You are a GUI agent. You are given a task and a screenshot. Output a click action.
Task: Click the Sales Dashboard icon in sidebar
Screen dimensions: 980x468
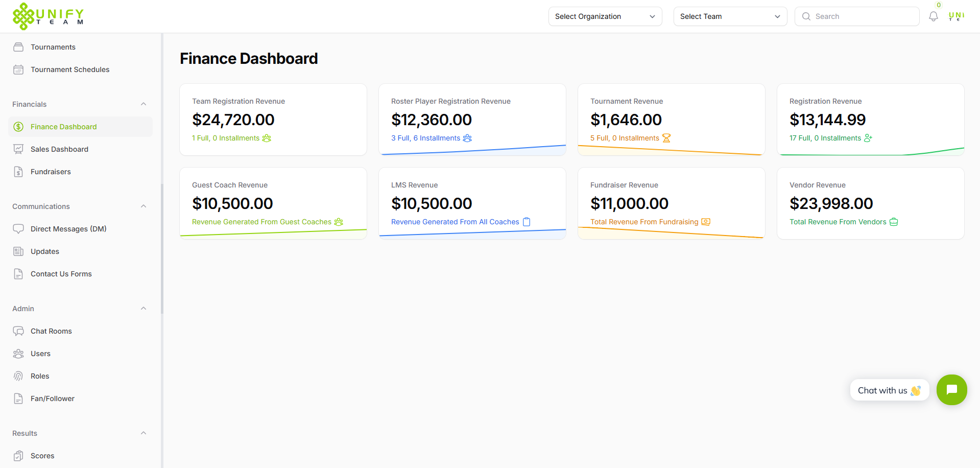[x=18, y=149]
